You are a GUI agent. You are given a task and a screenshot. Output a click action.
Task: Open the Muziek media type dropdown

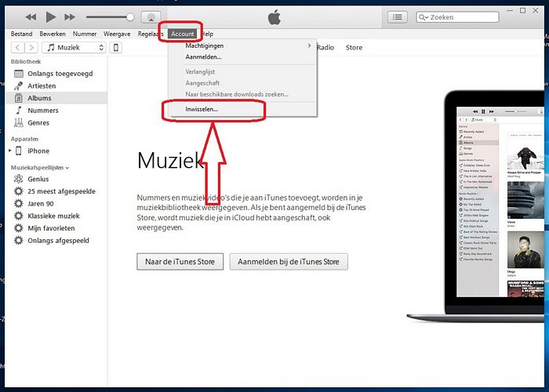click(x=74, y=47)
